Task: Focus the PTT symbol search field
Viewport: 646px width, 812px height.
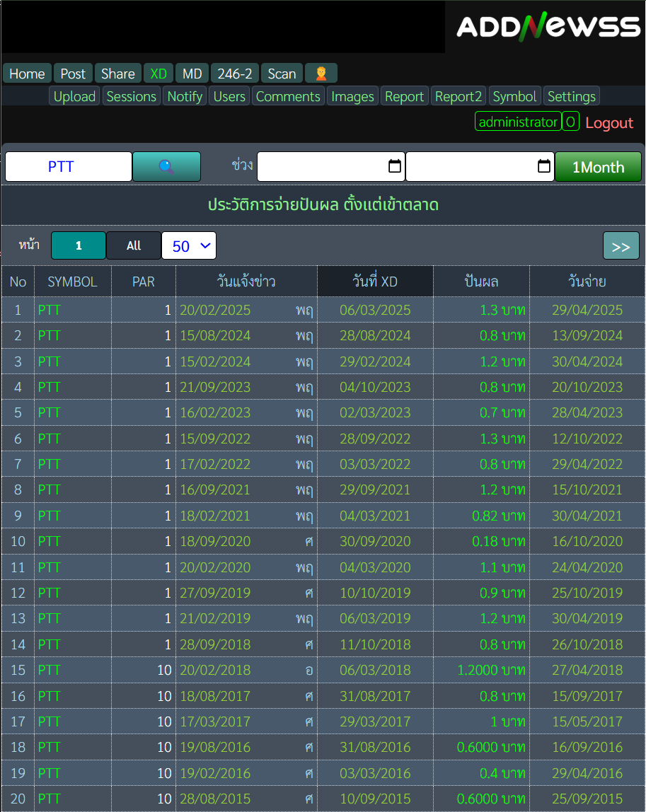Action: 69,166
